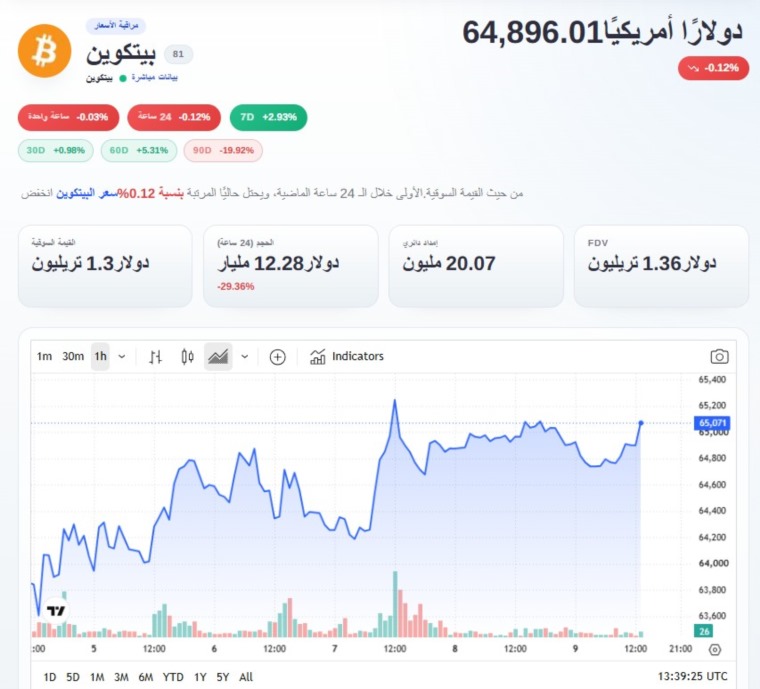Open the Indicators panel

pos(347,357)
